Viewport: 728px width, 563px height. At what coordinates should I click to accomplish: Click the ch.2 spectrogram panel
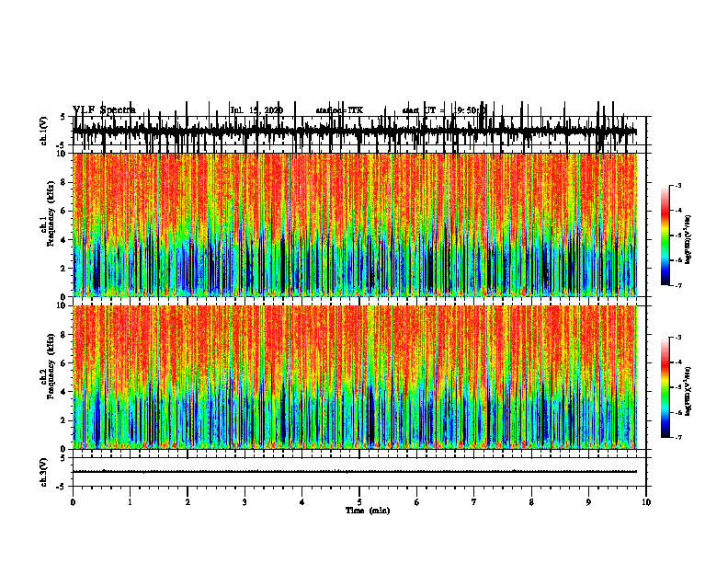pos(355,377)
